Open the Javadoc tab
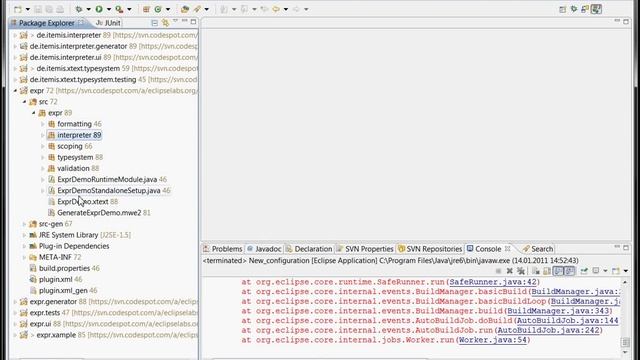 click(264, 249)
